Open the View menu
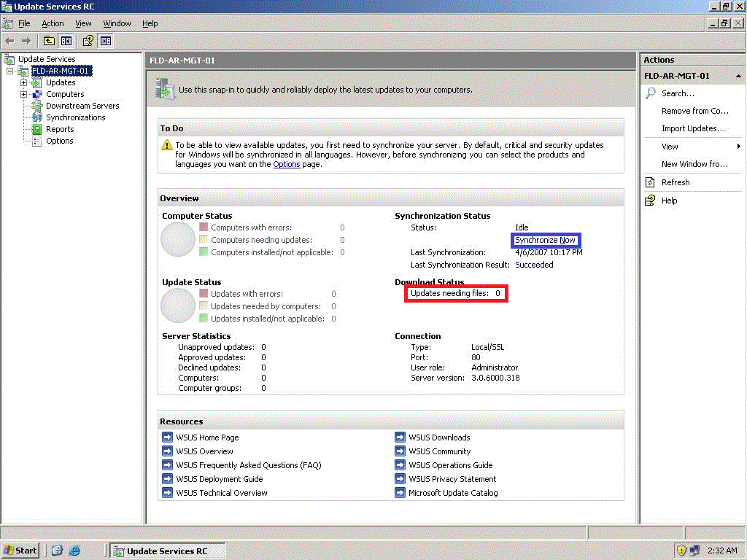This screenshot has height=560, width=747. coord(83,23)
